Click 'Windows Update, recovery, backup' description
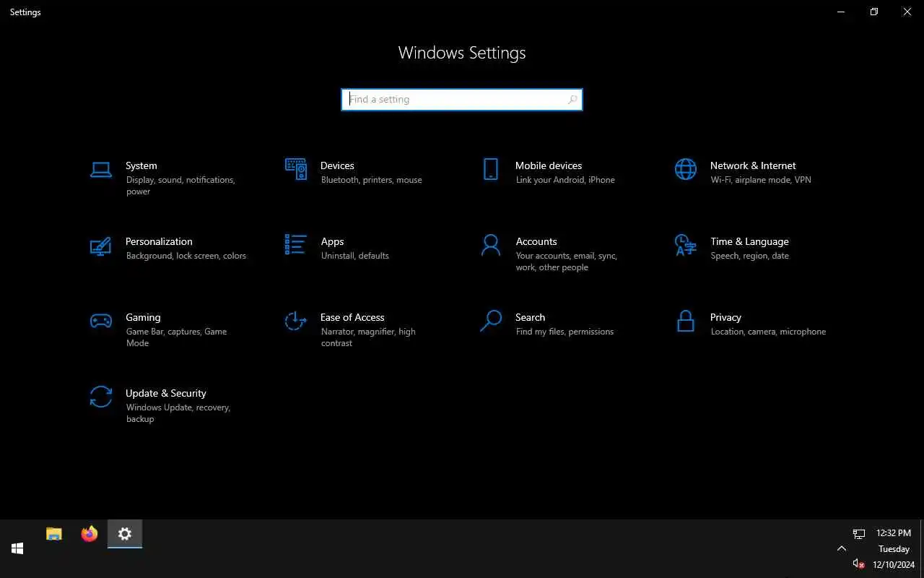The image size is (924, 578). pyautogui.click(x=178, y=413)
